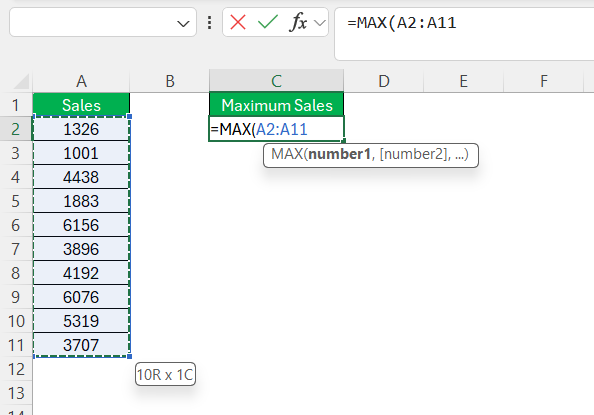Open Insert Function fx dialog
594x415 pixels.
click(x=299, y=22)
